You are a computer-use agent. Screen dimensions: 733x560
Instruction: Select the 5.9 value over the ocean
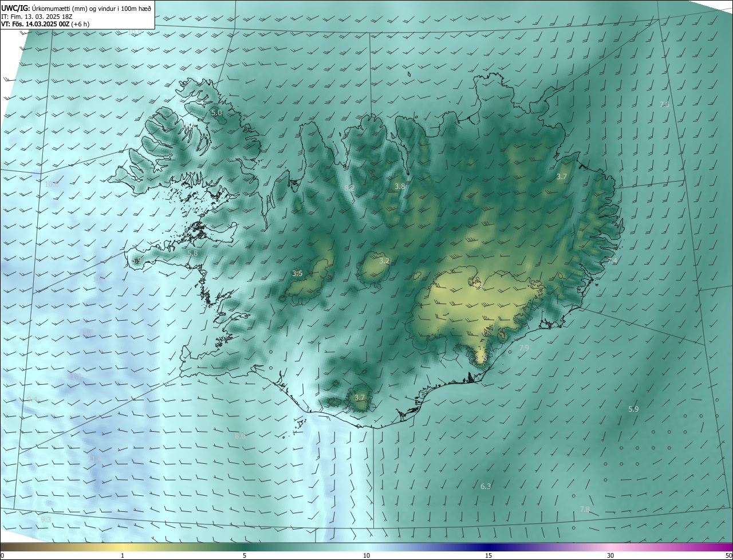(633, 409)
